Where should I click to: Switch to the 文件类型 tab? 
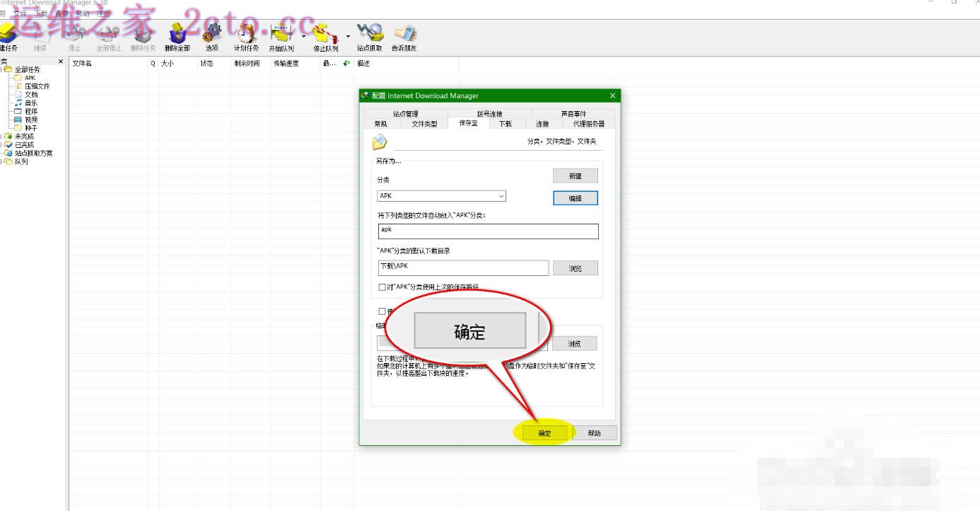(x=425, y=124)
